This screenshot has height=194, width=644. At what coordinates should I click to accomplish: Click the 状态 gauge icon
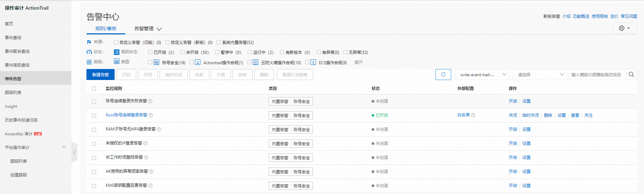click(x=89, y=52)
